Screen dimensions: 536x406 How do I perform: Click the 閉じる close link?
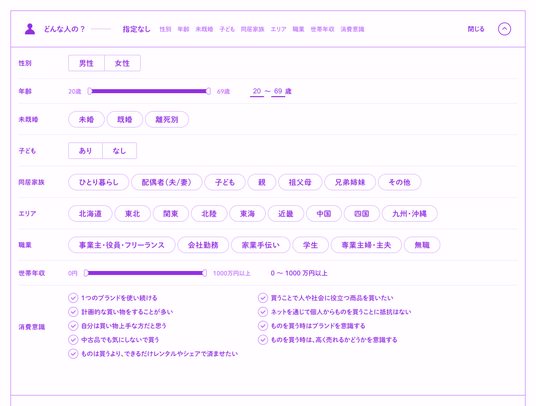point(476,29)
